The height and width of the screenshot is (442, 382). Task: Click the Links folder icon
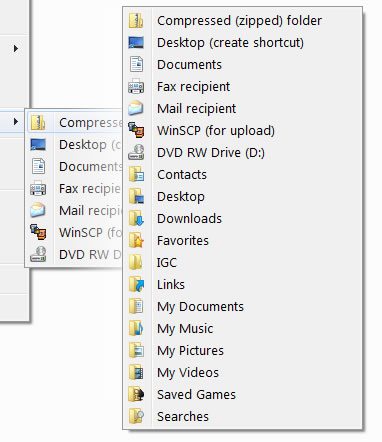click(x=136, y=284)
